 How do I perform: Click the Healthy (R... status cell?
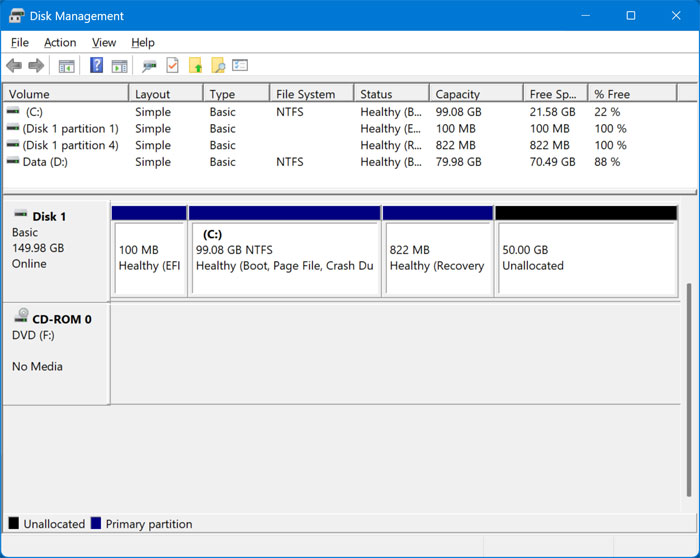pos(391,145)
